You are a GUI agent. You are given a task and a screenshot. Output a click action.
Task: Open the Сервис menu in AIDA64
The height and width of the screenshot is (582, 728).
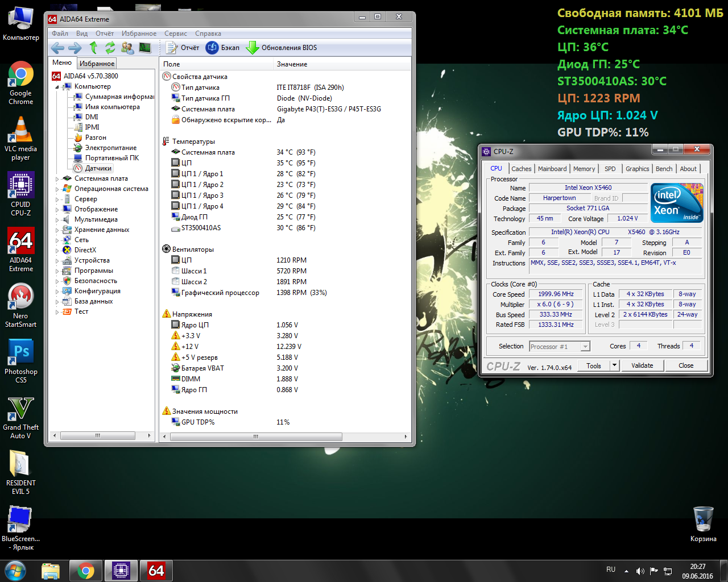[x=175, y=34]
